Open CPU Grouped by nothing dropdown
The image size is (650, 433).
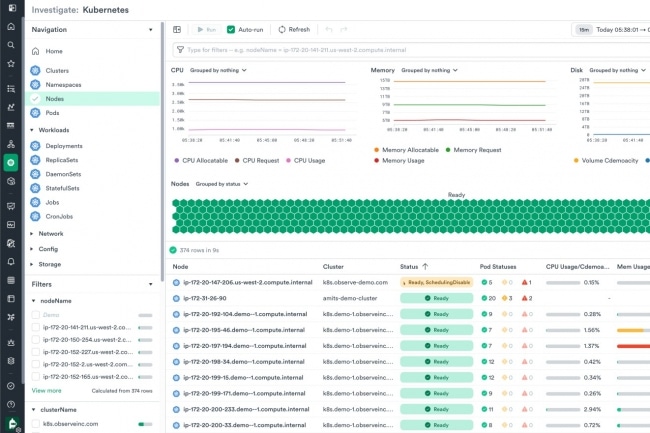point(218,70)
